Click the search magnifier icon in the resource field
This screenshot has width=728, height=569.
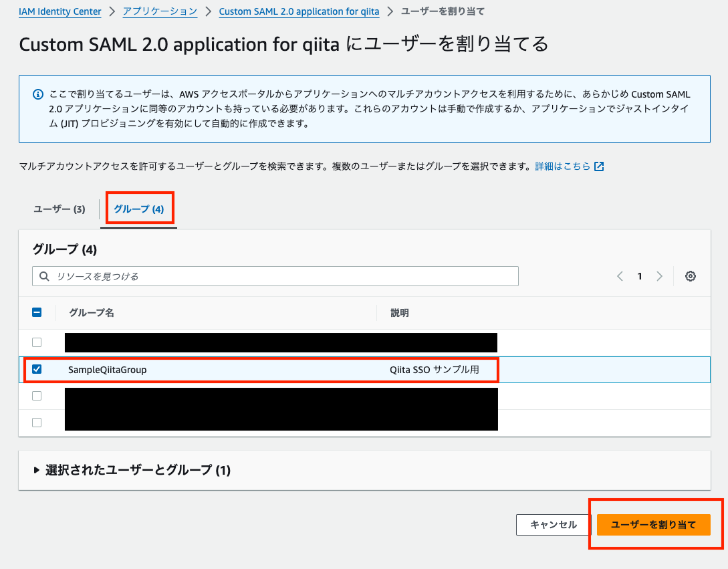tap(44, 276)
